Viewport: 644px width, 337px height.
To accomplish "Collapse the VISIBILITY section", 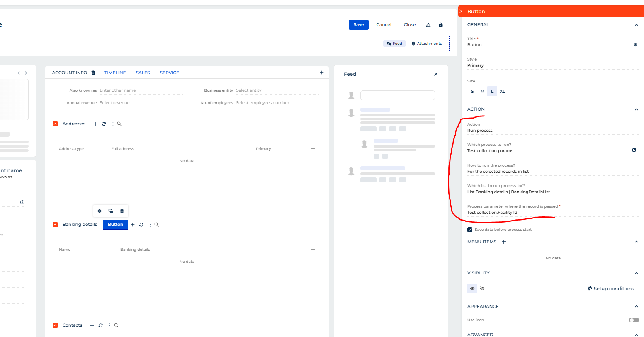I will 636,273.
